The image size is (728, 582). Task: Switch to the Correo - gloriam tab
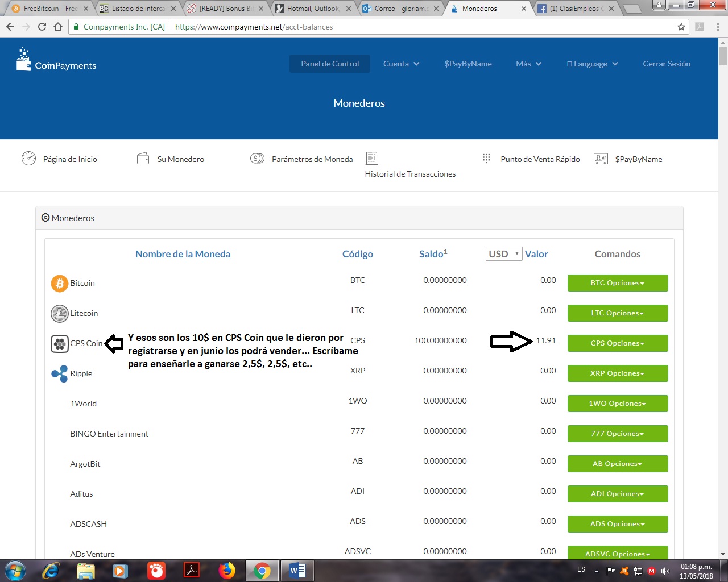coord(400,9)
